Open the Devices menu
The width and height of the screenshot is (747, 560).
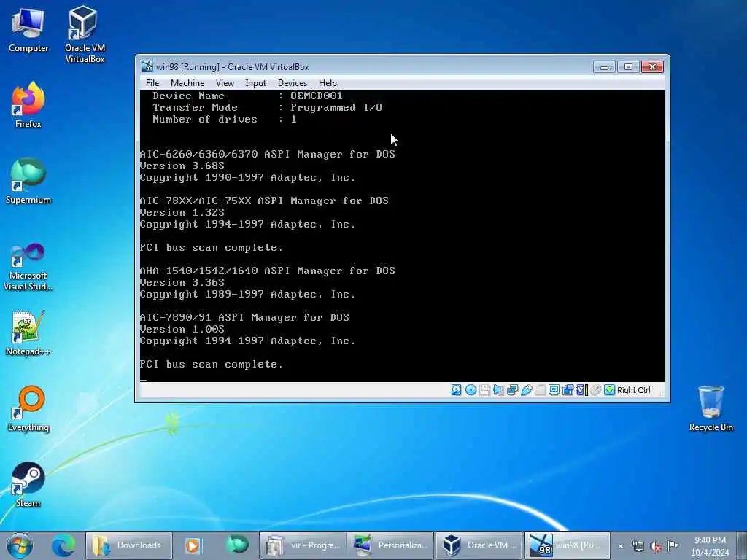pos(293,83)
